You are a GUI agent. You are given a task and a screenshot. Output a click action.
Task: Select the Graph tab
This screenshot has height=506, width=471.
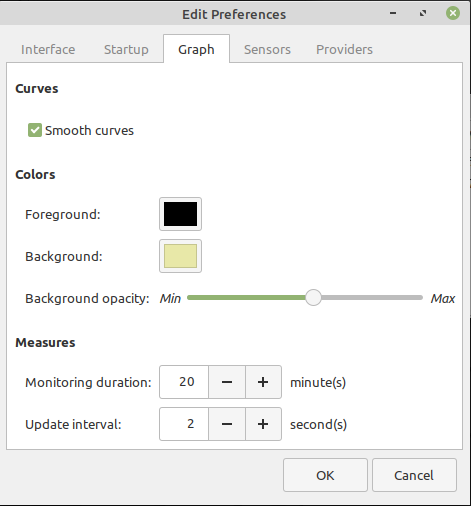coord(196,49)
